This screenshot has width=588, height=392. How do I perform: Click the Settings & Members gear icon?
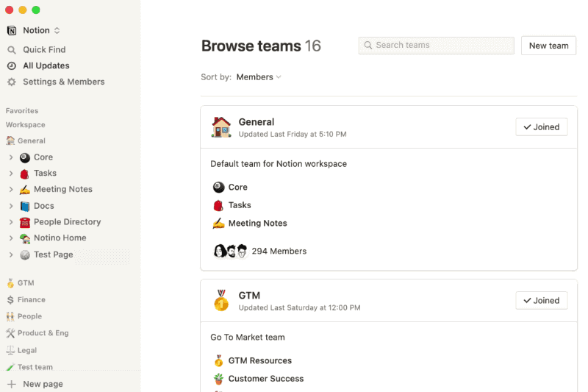coord(12,82)
